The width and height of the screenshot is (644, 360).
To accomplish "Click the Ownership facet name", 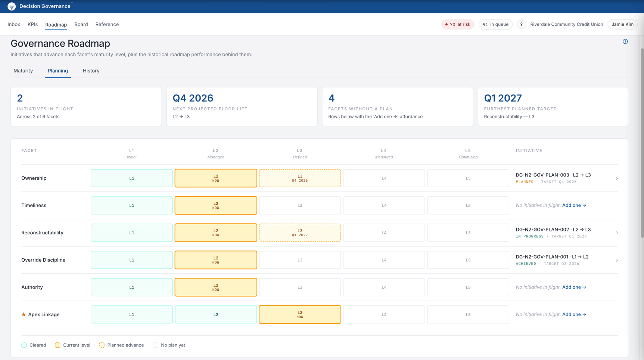I will [x=34, y=178].
